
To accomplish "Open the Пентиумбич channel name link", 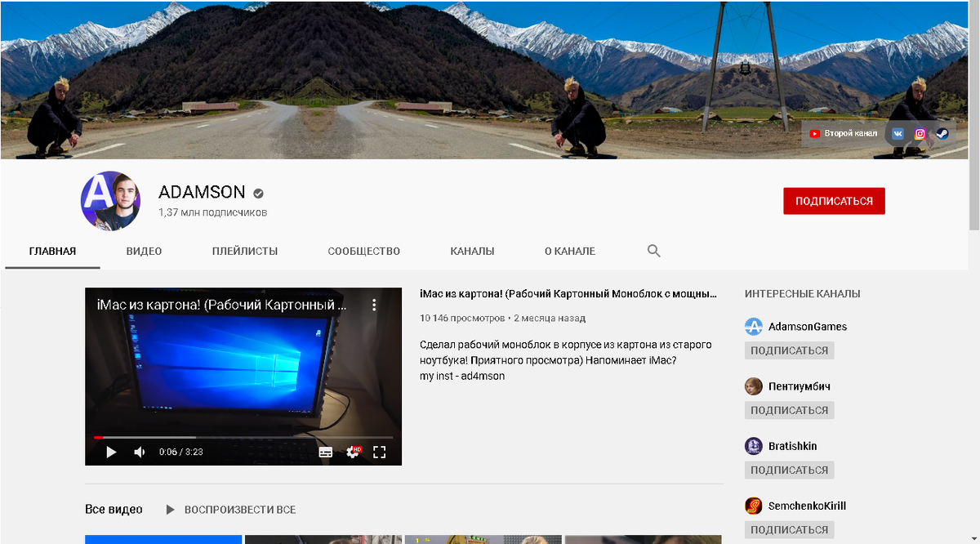I will 800,386.
